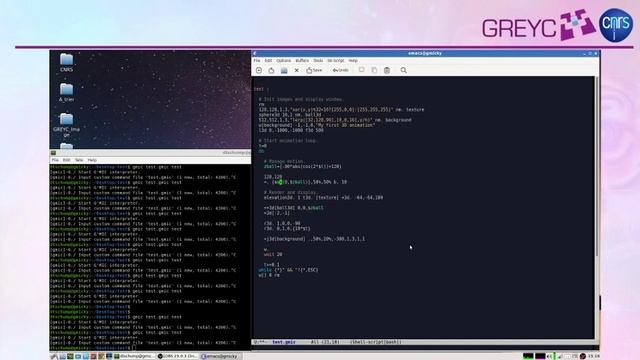The height and width of the screenshot is (360, 640).
Task: Open the File menu in the terminal window
Action: click(55, 160)
